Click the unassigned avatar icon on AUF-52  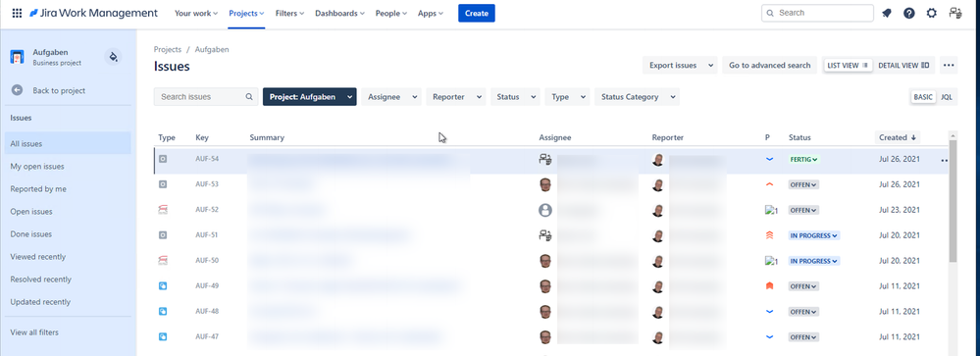545,210
